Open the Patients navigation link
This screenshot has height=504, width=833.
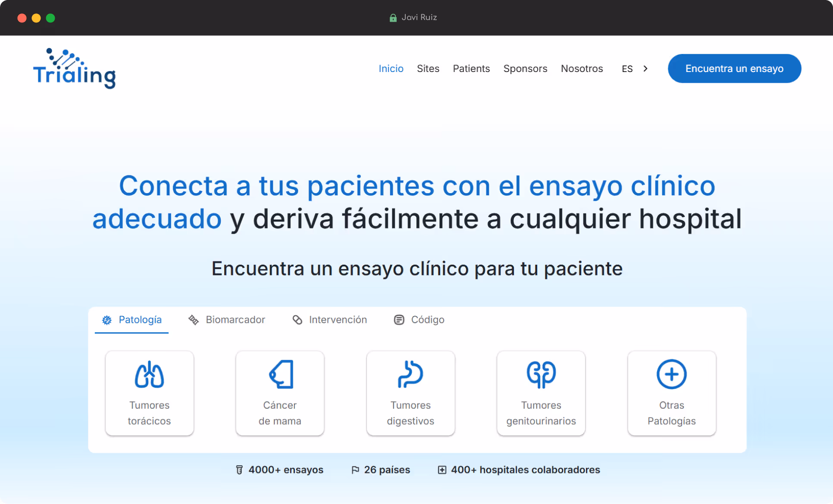coord(471,69)
